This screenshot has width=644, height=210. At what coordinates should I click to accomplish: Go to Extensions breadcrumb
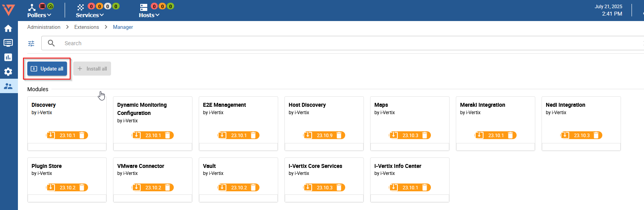86,27
